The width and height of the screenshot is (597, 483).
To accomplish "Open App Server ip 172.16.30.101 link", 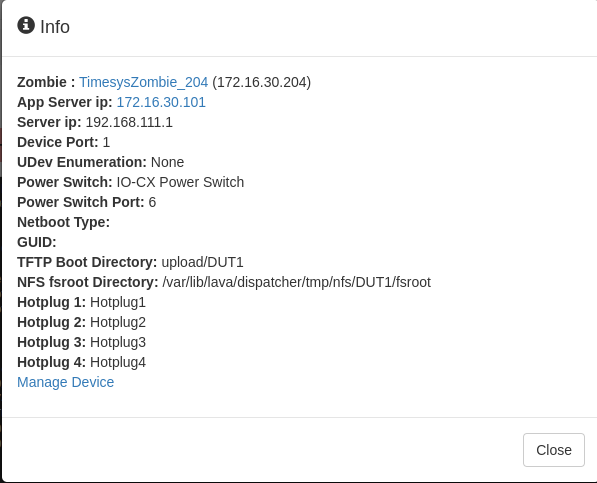I will pyautogui.click(x=161, y=102).
